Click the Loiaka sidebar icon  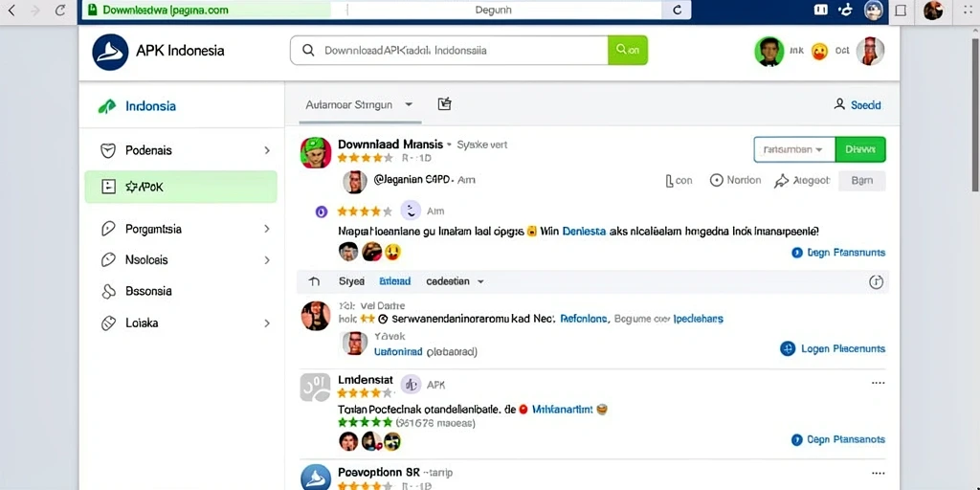pyautogui.click(x=108, y=323)
